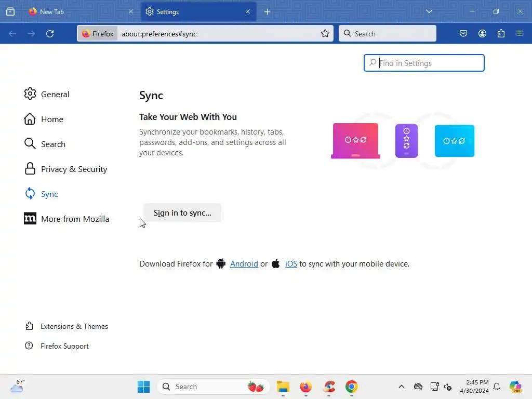Close the Settings tab
Image resolution: width=532 pixels, height=399 pixels.
point(248,11)
